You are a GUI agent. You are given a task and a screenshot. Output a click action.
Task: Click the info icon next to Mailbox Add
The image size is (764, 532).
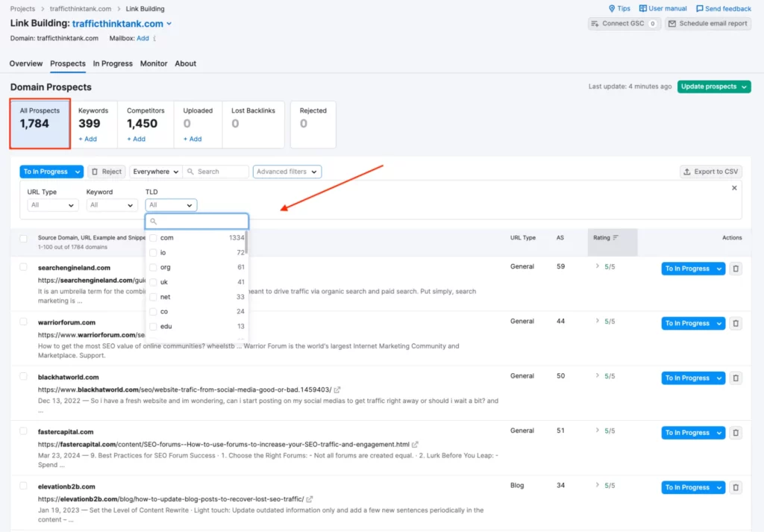(x=154, y=38)
